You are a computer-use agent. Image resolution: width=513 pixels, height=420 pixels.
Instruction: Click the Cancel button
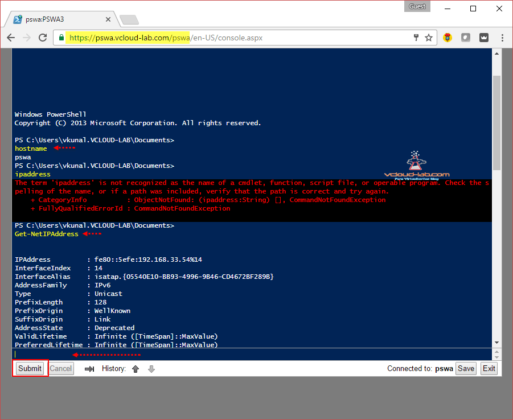point(61,368)
